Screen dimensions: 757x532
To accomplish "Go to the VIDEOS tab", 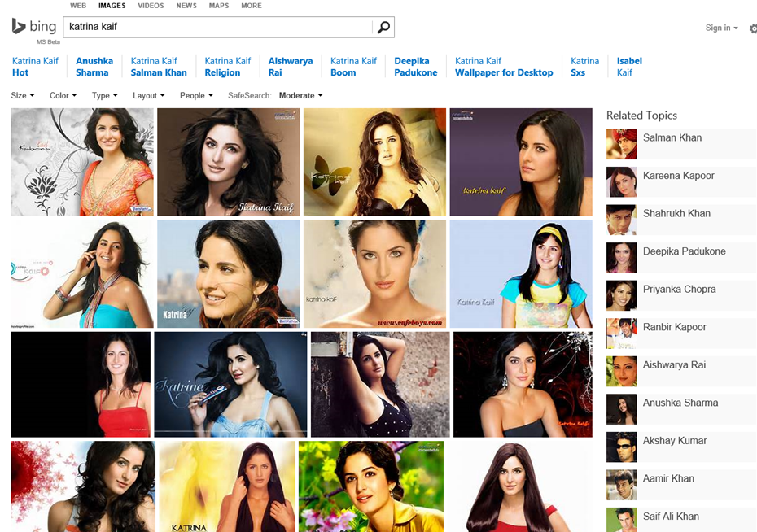I will [x=151, y=6].
